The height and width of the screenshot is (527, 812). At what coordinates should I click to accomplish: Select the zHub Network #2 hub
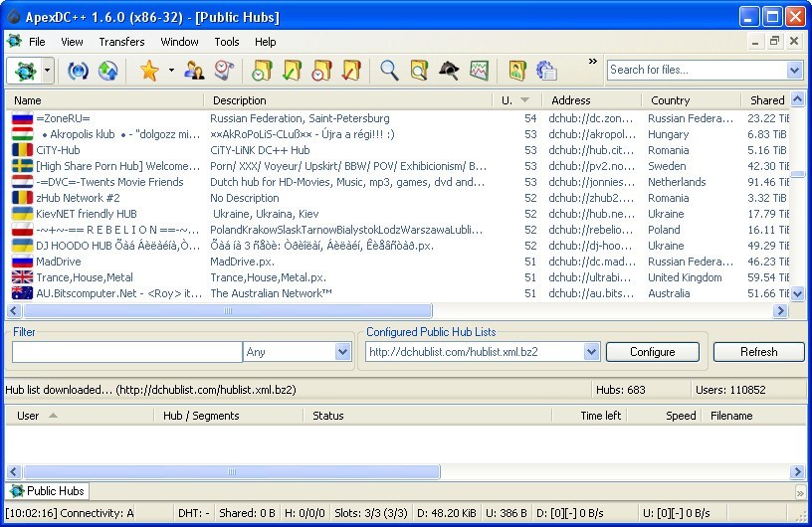click(78, 198)
